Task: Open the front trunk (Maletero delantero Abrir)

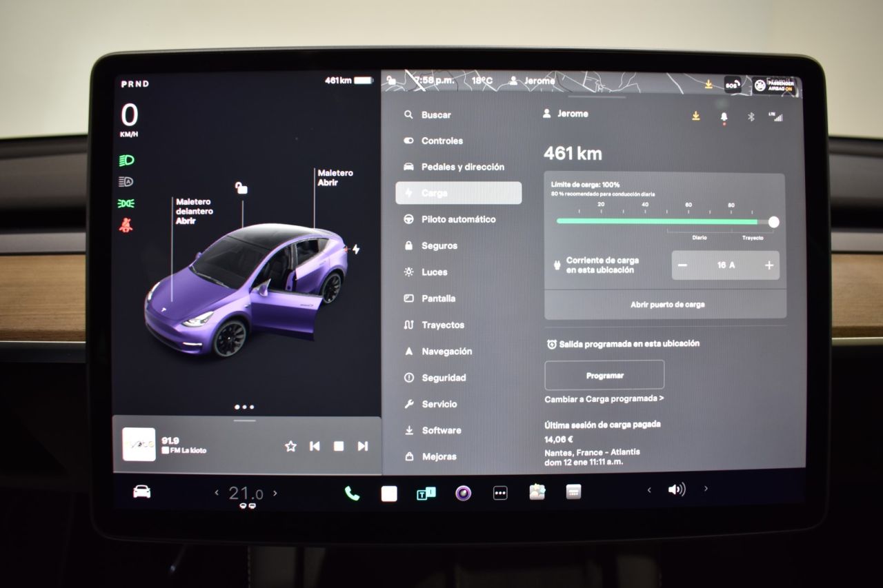Action: tap(194, 212)
